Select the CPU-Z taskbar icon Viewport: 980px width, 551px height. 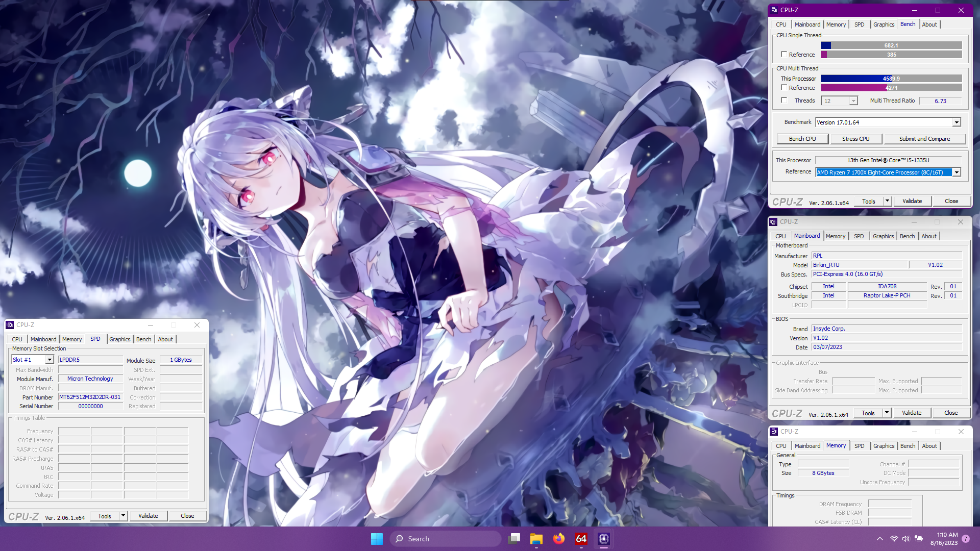(x=604, y=539)
